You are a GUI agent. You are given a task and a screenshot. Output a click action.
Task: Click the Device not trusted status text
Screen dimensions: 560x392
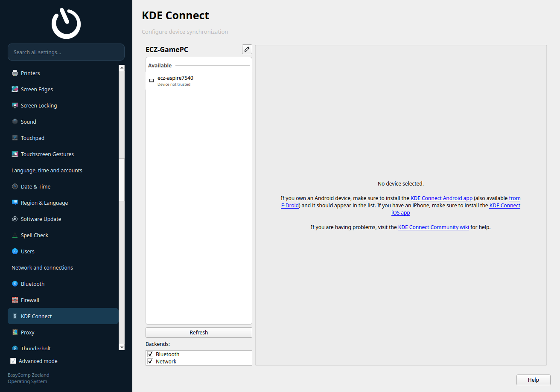tap(174, 84)
